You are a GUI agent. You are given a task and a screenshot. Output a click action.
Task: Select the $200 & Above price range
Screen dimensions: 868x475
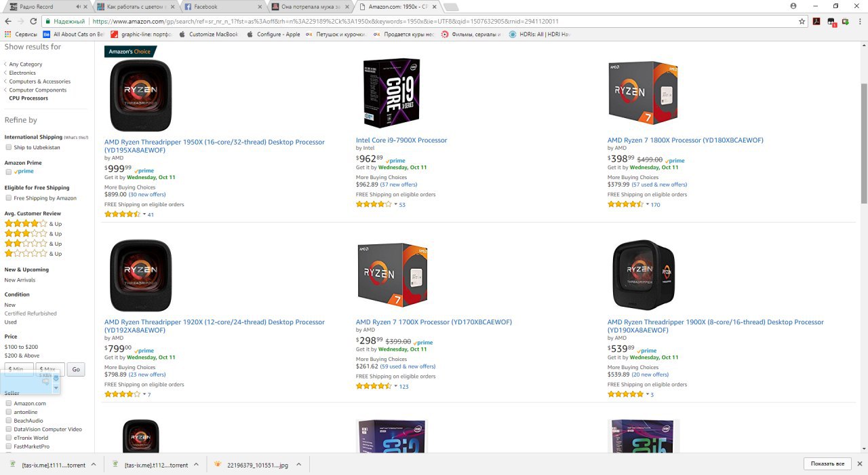pos(22,356)
